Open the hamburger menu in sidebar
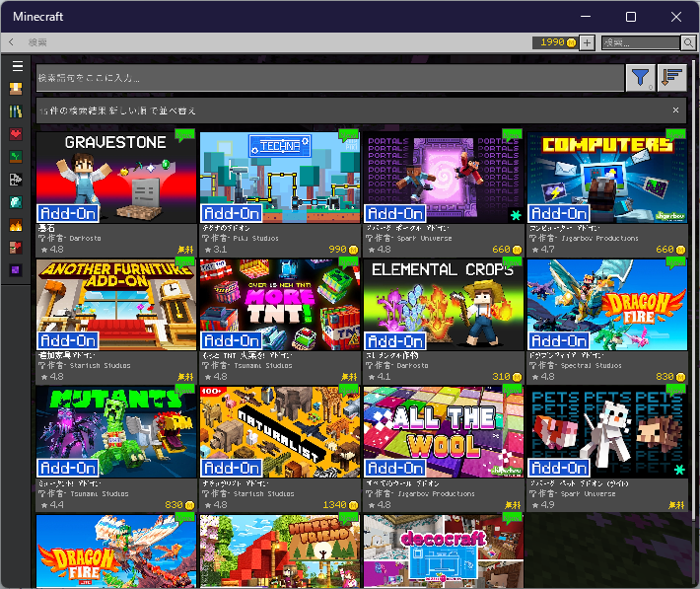This screenshot has width=700, height=589. coord(18,66)
